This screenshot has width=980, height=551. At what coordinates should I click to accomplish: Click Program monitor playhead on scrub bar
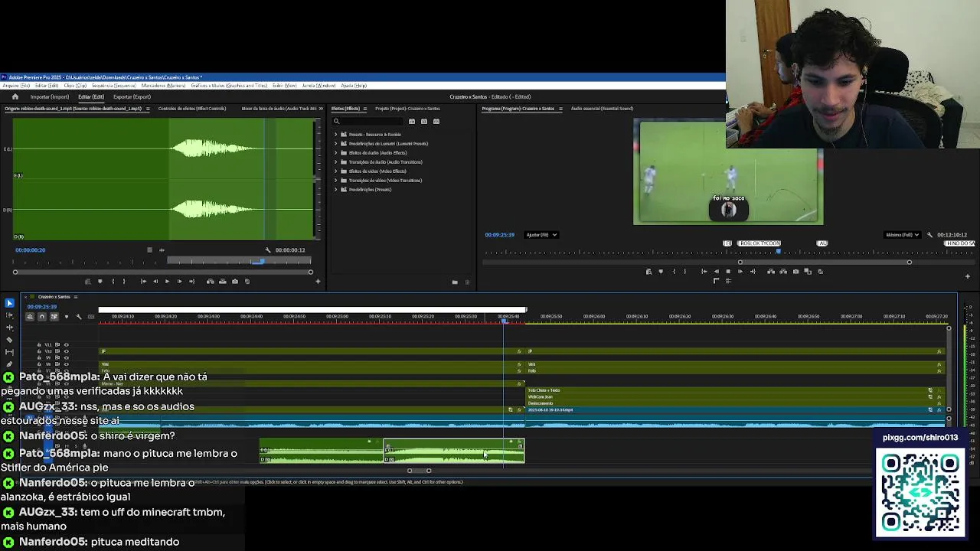pyautogui.click(x=779, y=251)
